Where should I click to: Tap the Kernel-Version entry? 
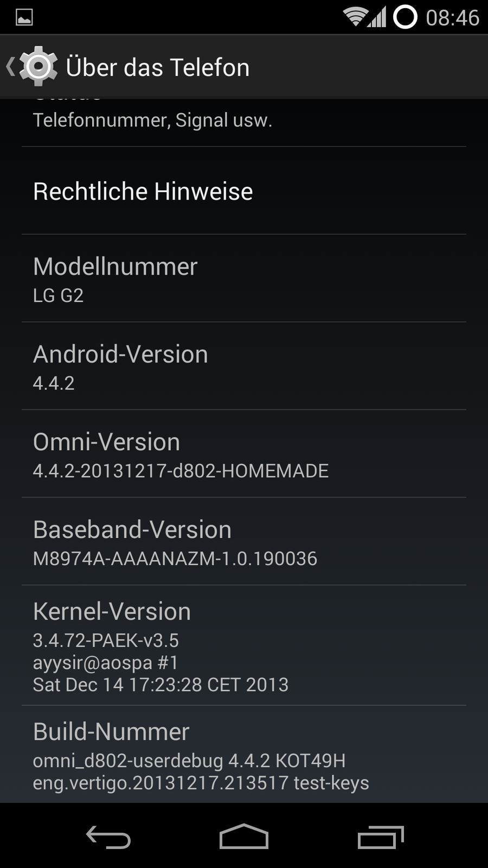[x=244, y=646]
